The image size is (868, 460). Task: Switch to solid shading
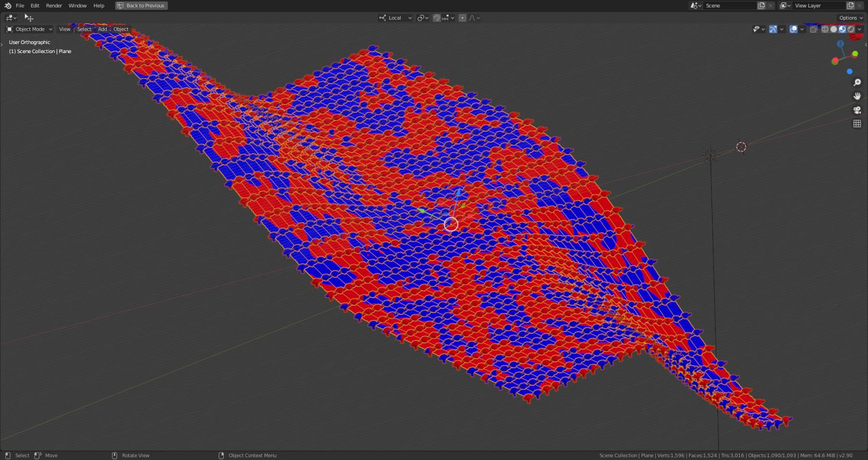tap(834, 29)
